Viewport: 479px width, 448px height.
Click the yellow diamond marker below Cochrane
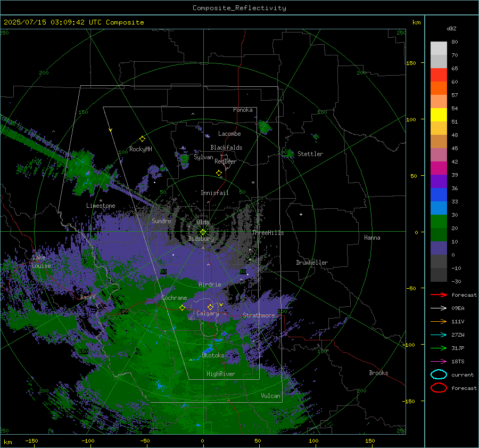[x=183, y=307]
